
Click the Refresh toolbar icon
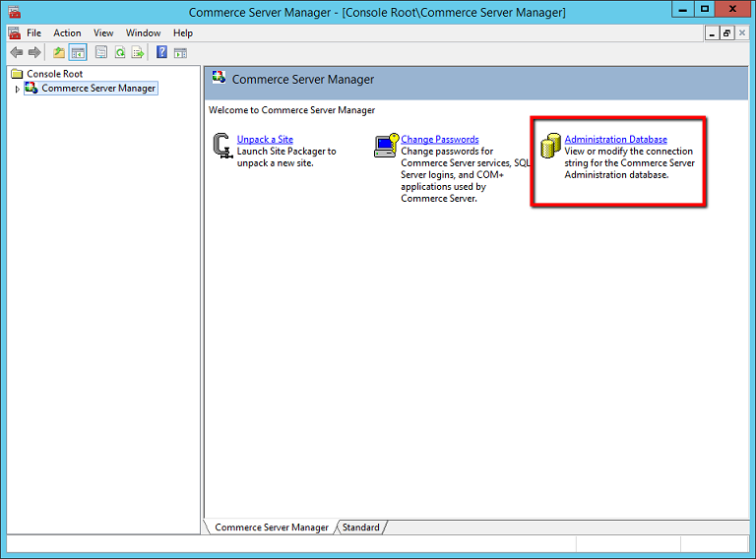pos(119,52)
